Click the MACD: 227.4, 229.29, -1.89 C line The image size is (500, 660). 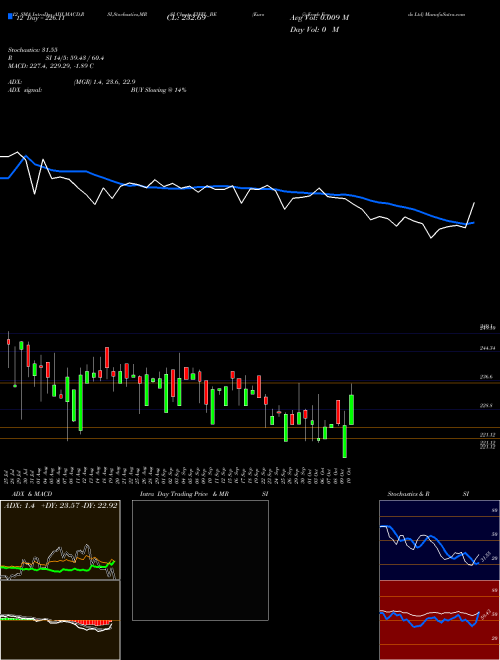click(x=51, y=66)
